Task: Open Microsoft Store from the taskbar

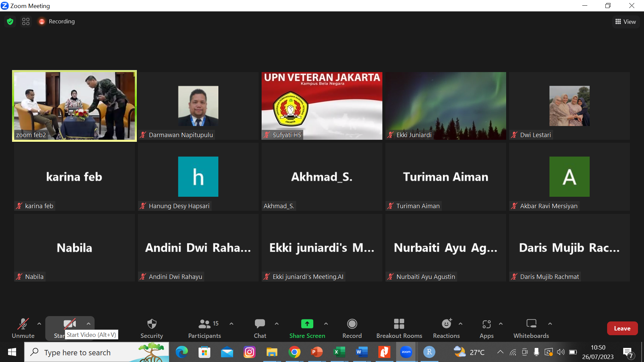Action: click(x=204, y=352)
